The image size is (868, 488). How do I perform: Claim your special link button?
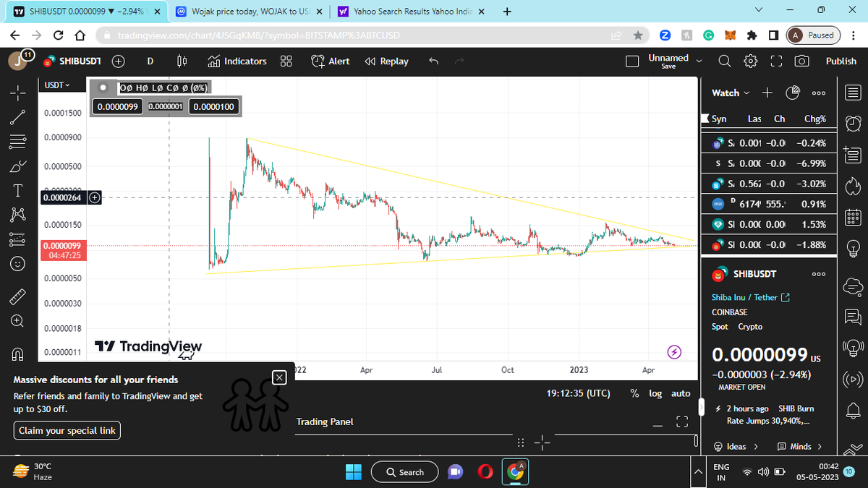pyautogui.click(x=67, y=430)
